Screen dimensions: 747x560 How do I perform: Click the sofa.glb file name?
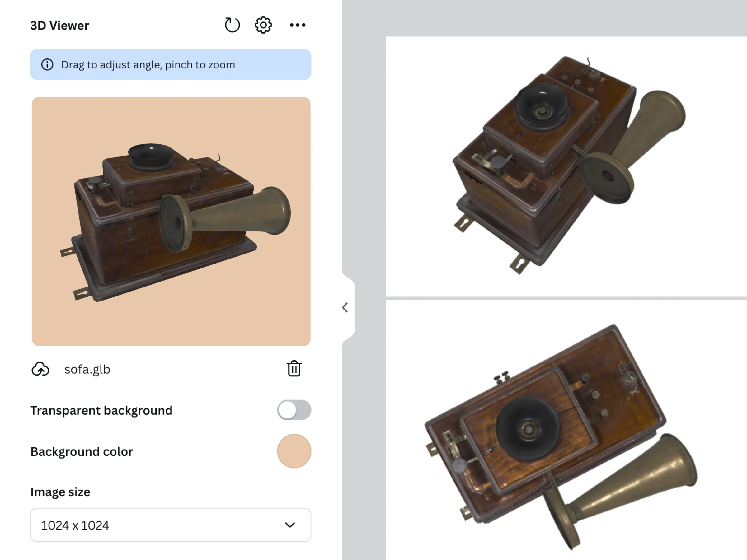(x=87, y=369)
